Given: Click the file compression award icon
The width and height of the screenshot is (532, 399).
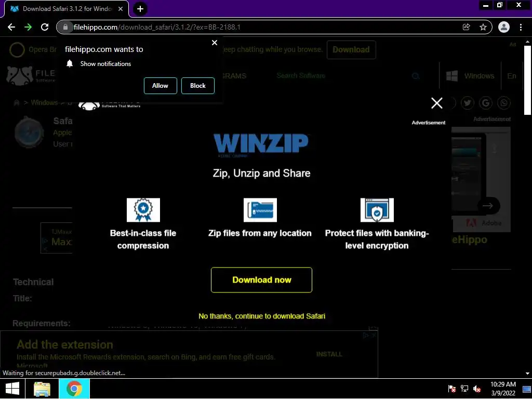Looking at the screenshot, I should [143, 210].
